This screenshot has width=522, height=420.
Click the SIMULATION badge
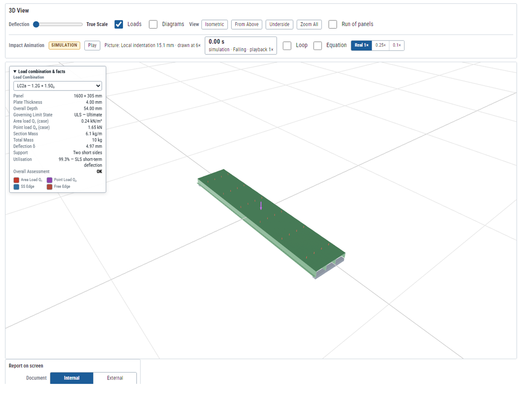(x=64, y=45)
